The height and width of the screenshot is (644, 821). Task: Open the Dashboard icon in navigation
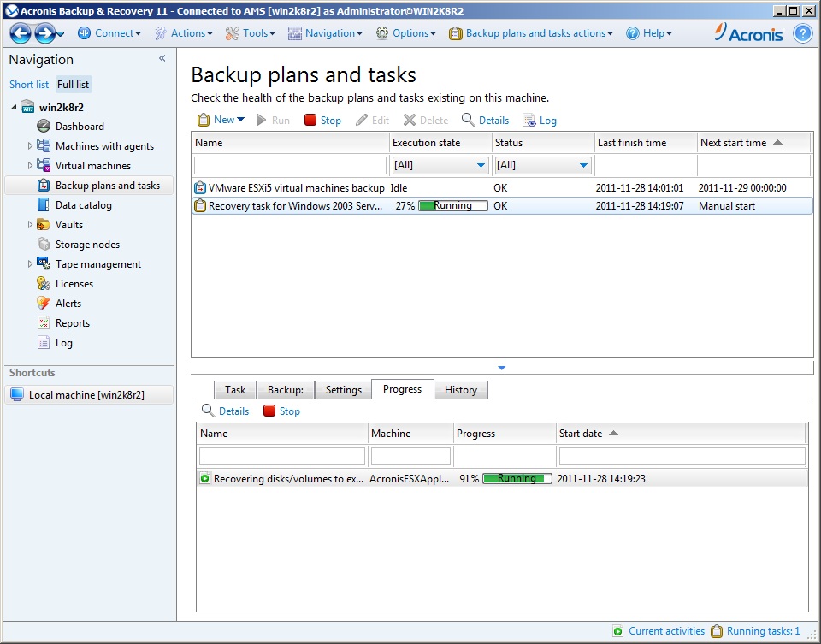[43, 127]
